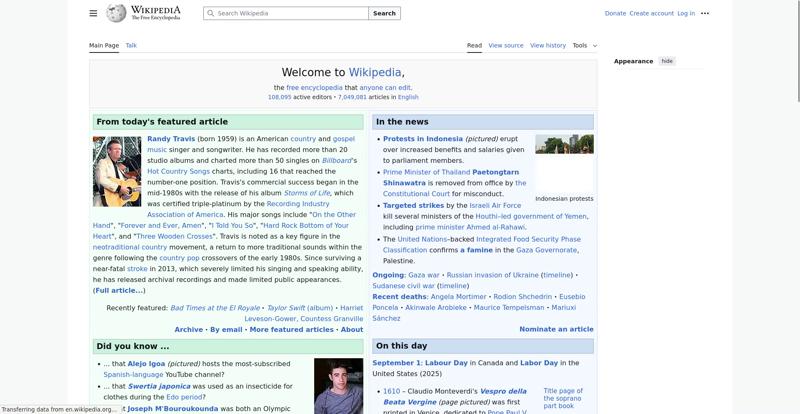This screenshot has height=414, width=800.
Task: Click the Donate link
Action: click(615, 13)
